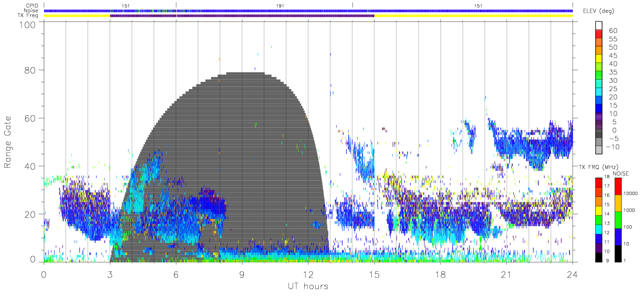Click the UT hours axis title

pyautogui.click(x=308, y=286)
